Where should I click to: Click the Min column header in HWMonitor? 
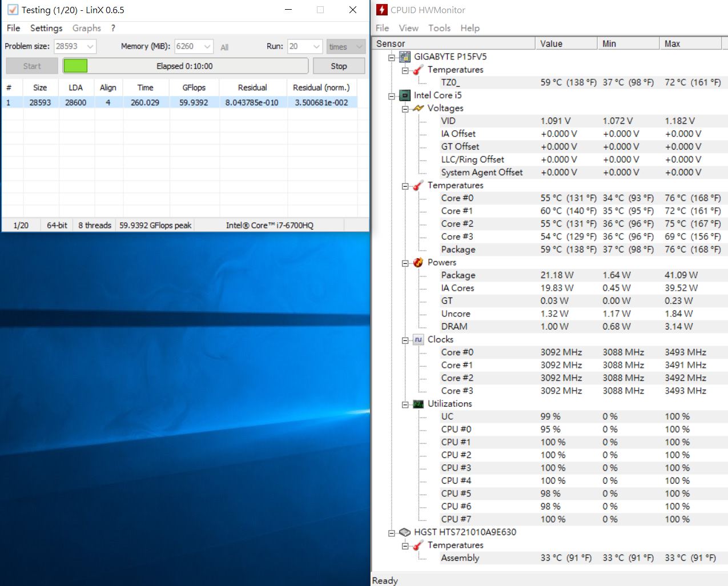[x=628, y=43]
